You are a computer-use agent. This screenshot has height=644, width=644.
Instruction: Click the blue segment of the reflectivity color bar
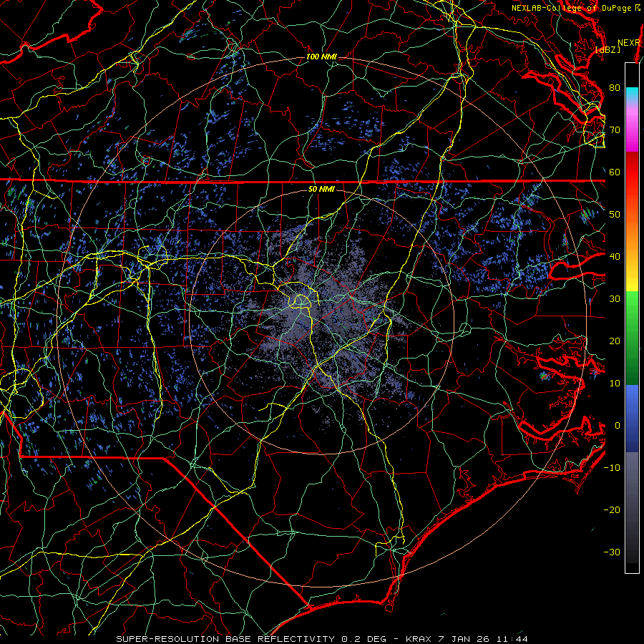pyautogui.click(x=632, y=419)
